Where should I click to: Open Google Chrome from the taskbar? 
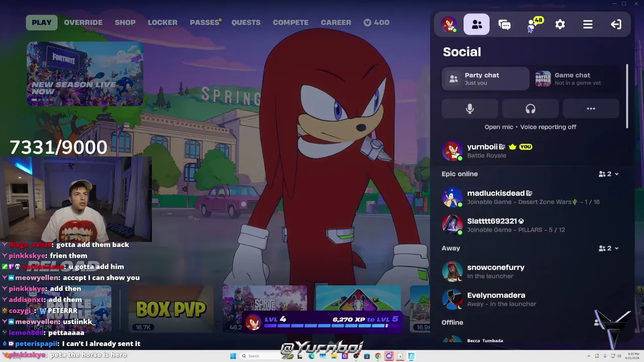coord(378,356)
